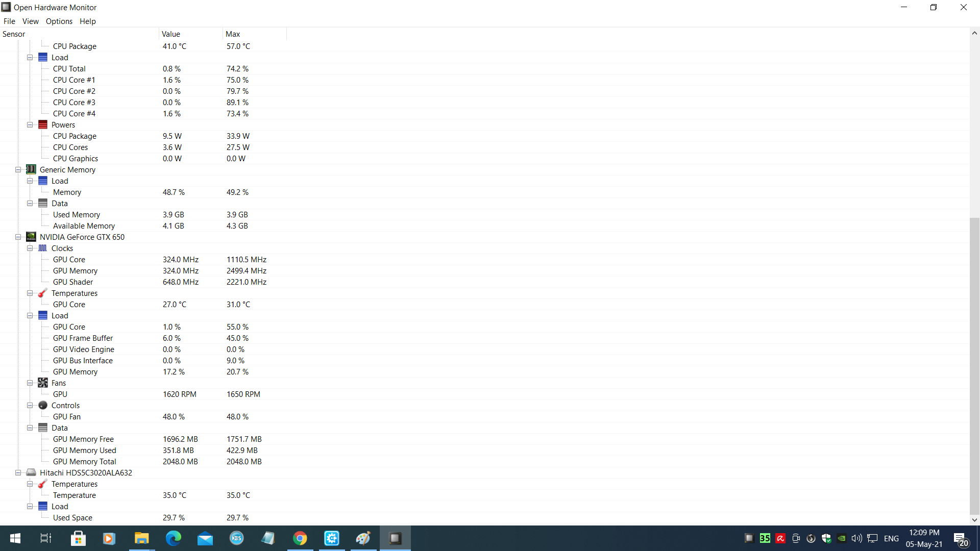Click the Powers category red icon

[43, 124]
